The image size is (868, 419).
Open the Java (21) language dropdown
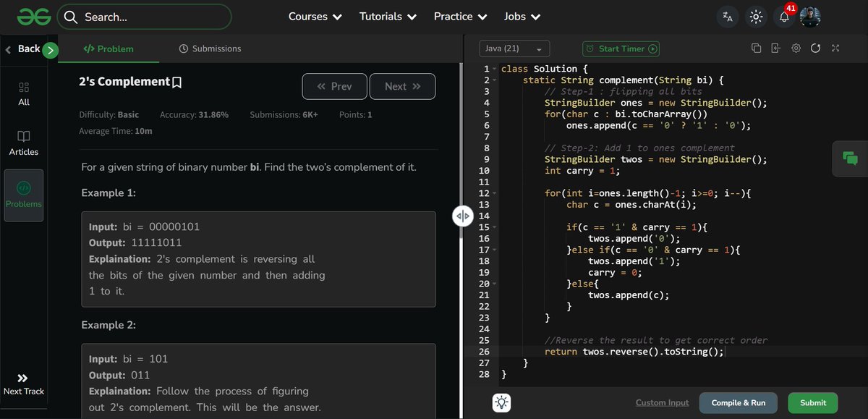point(514,48)
